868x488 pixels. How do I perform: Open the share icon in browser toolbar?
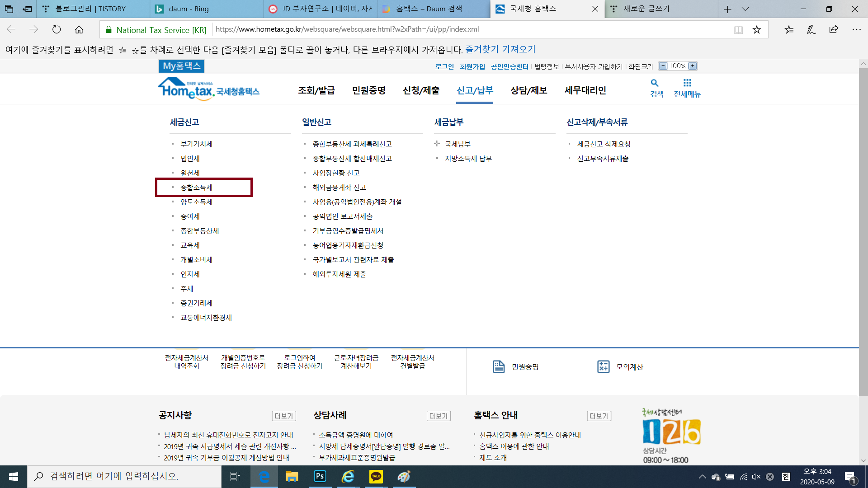pyautogui.click(x=834, y=30)
